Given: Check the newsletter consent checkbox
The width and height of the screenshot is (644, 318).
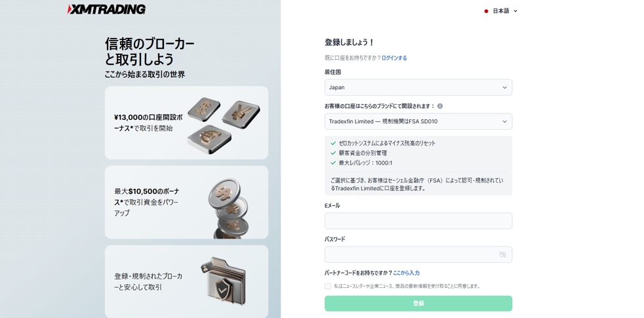Looking at the screenshot, I should (328, 287).
